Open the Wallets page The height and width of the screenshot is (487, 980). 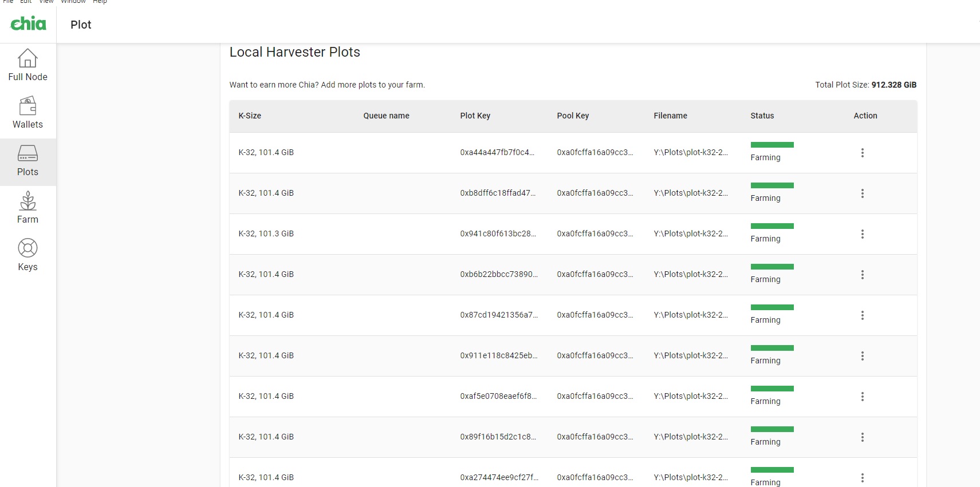tap(27, 113)
